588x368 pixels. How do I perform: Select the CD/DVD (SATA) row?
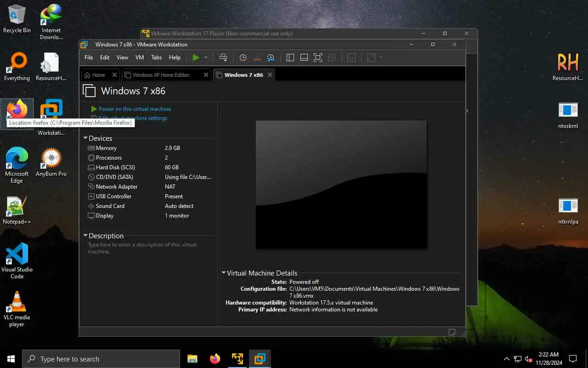(149, 177)
